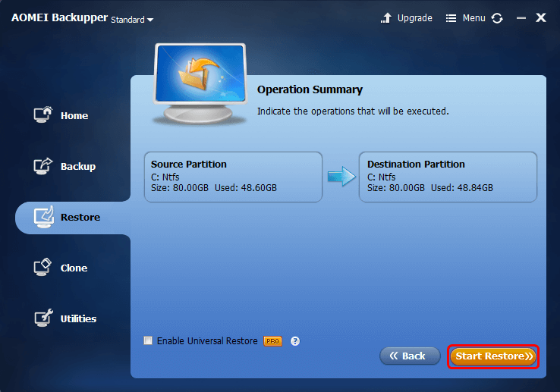Expand the Standard edition dropdown
Image resolution: width=560 pixels, height=392 pixels.
tap(132, 20)
